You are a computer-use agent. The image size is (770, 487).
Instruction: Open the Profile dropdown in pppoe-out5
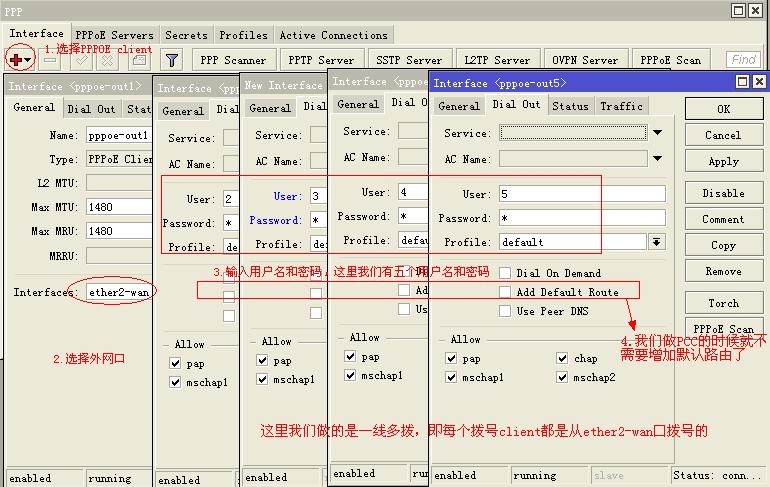click(657, 242)
